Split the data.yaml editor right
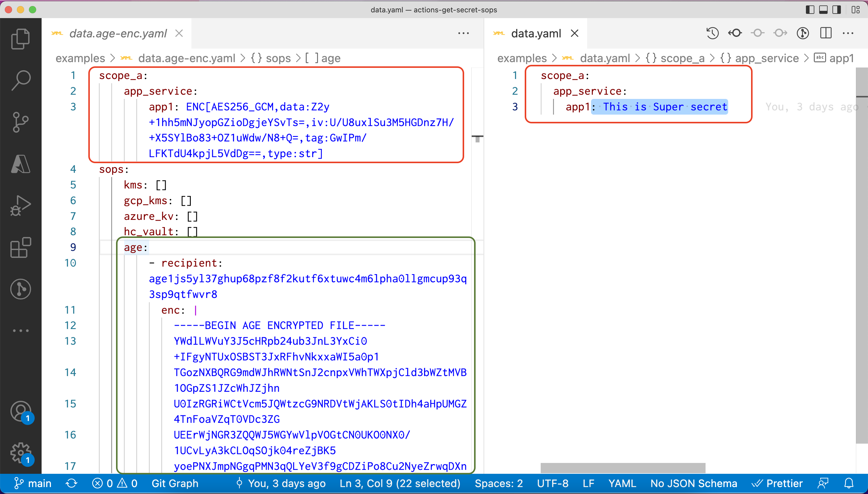 826,33
